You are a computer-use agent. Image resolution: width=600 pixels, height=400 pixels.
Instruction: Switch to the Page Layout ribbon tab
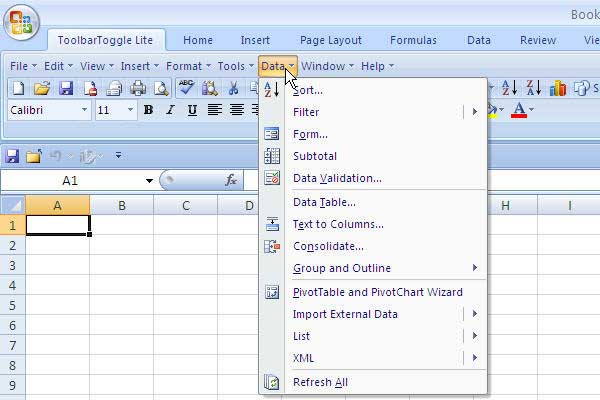point(331,41)
